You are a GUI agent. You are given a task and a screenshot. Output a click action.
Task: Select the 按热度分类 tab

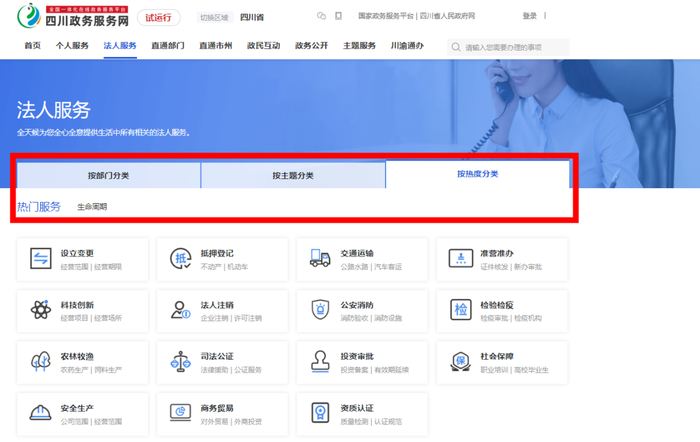click(x=477, y=174)
